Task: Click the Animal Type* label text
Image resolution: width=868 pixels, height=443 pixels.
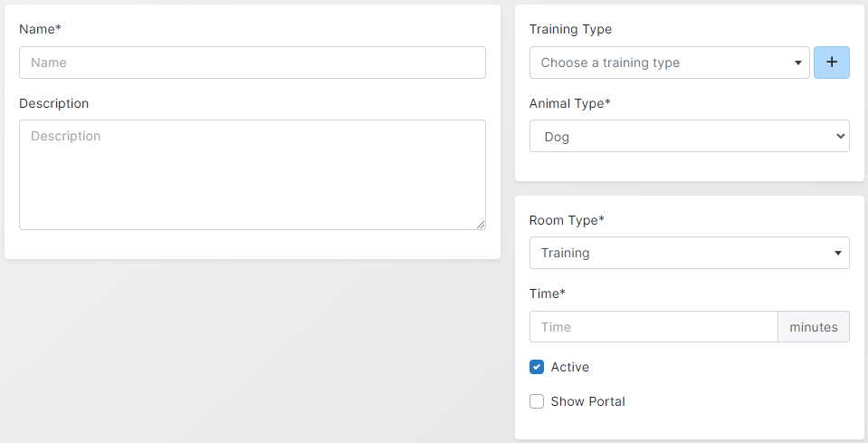Action: coord(569,103)
